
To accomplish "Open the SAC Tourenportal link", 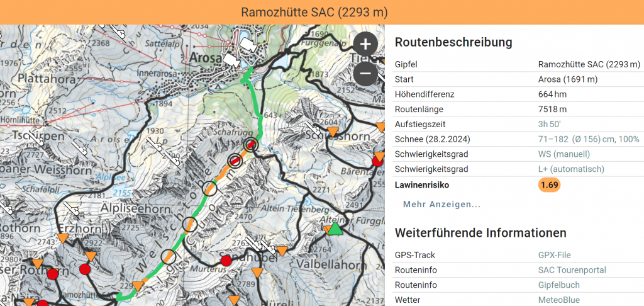I will coord(572,270).
